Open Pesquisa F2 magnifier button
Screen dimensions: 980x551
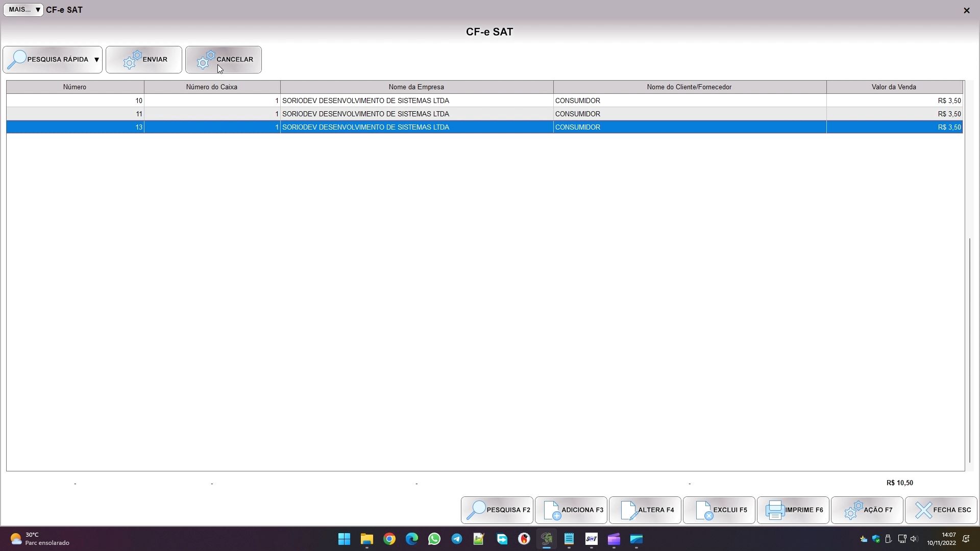click(497, 510)
